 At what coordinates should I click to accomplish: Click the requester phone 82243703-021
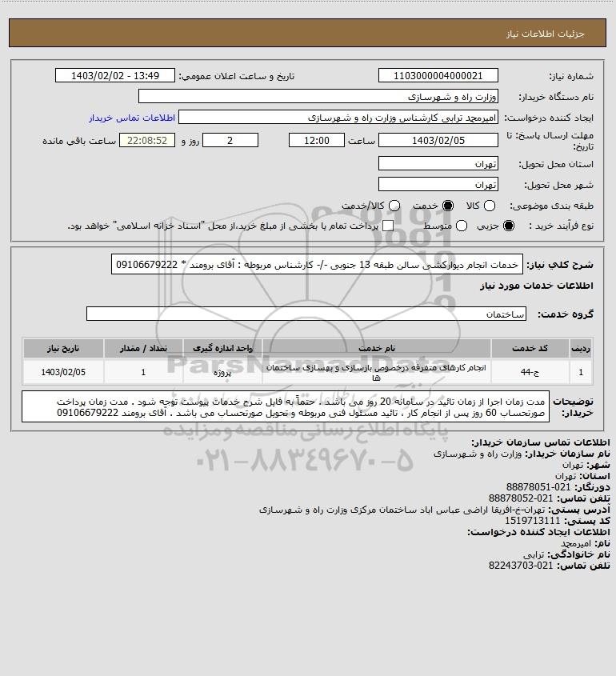pyautogui.click(x=521, y=566)
